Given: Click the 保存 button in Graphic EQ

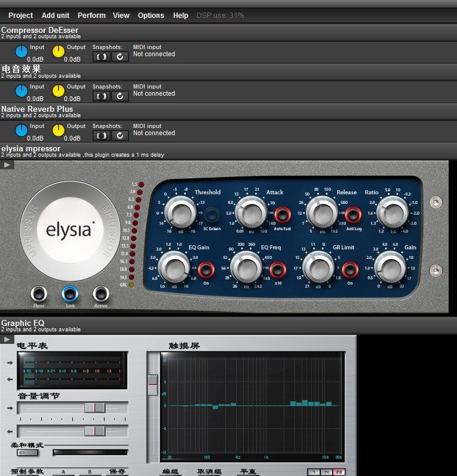Looking at the screenshot, I should [x=117, y=472].
